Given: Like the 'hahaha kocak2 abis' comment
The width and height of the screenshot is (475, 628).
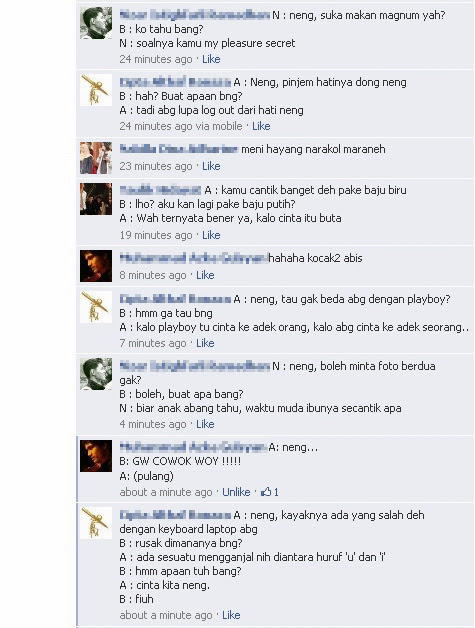Looking at the screenshot, I should coord(205,275).
